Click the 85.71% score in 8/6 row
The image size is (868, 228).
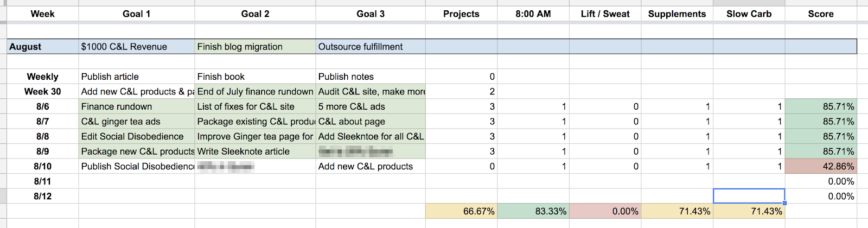click(821, 106)
